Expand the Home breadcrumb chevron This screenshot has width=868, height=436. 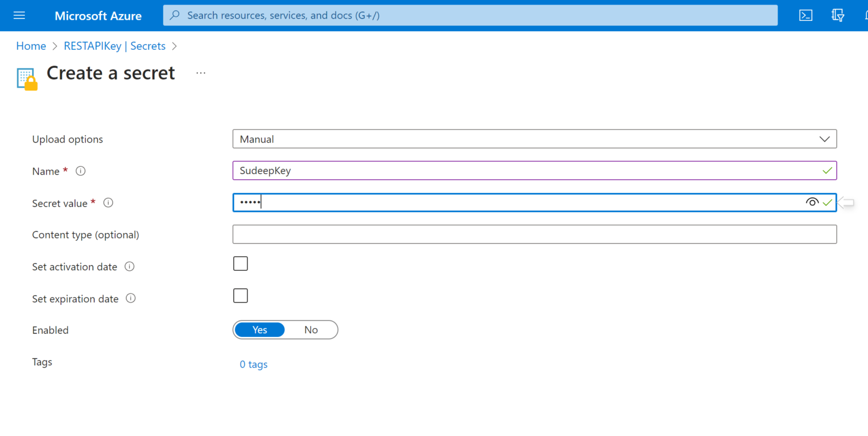54,46
